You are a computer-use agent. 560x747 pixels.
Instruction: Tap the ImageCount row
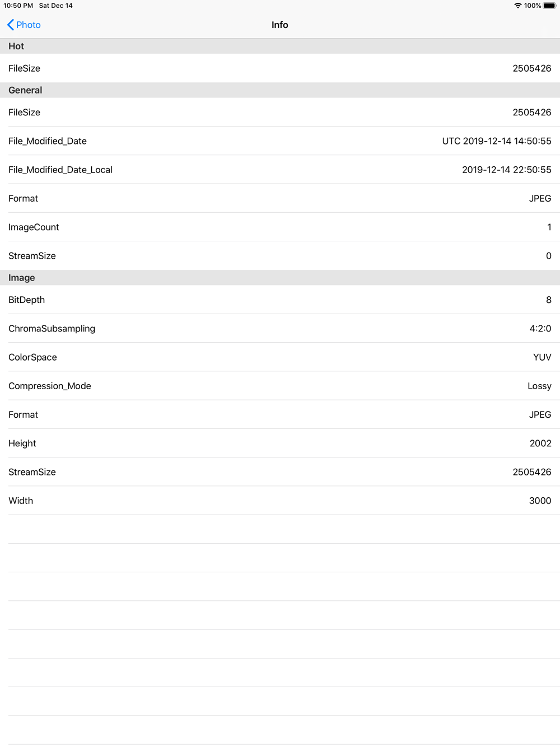point(280,227)
